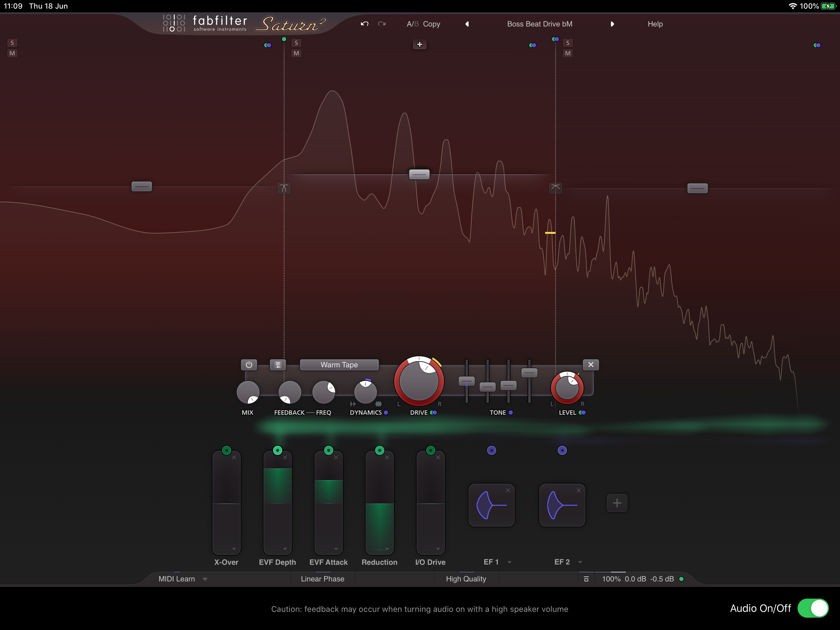Open the Warm Tape style dropdown
The height and width of the screenshot is (630, 840).
pyautogui.click(x=339, y=365)
